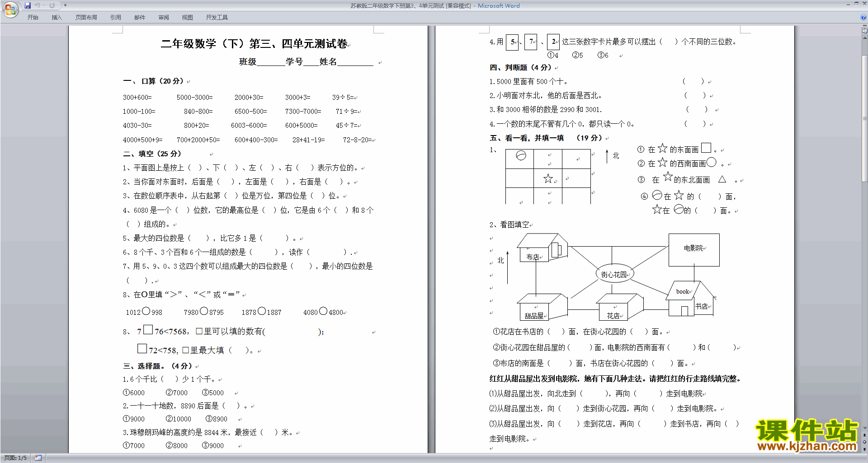Click the 甜品屋 building in the map
This screenshot has width=868, height=463.
coord(542,307)
